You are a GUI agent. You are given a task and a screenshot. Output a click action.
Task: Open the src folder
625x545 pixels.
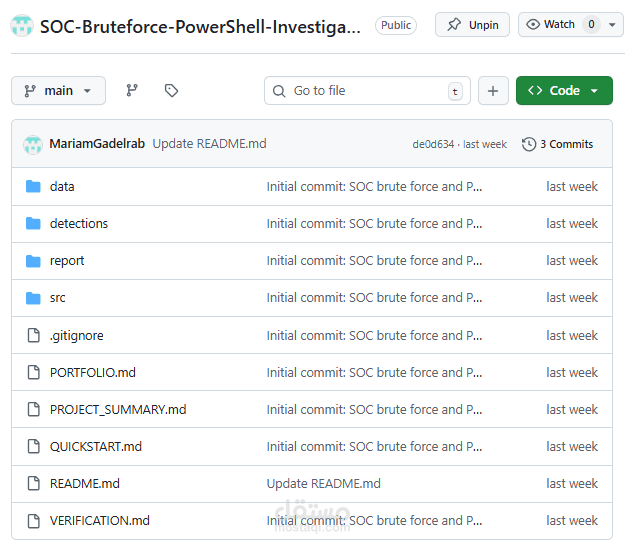pos(57,298)
